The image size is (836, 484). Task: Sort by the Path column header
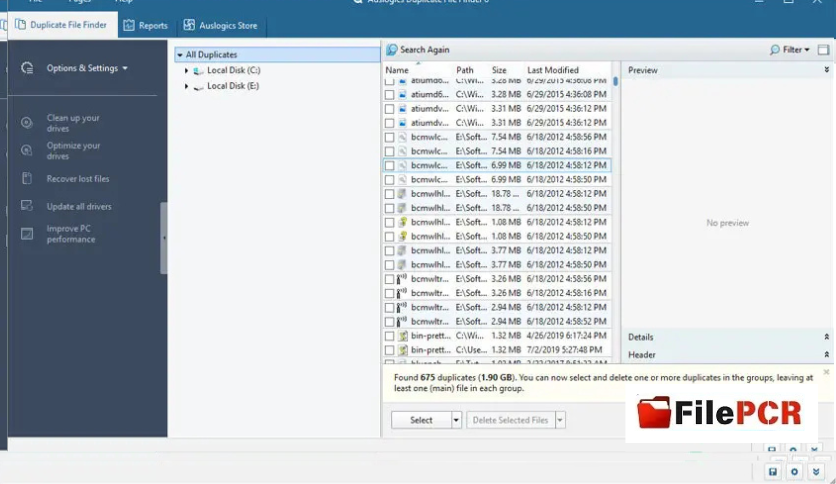point(464,70)
